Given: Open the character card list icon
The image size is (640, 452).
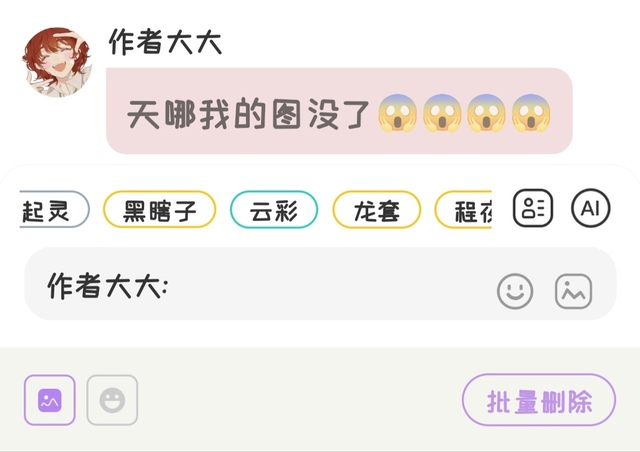Looking at the screenshot, I should click(x=533, y=208).
